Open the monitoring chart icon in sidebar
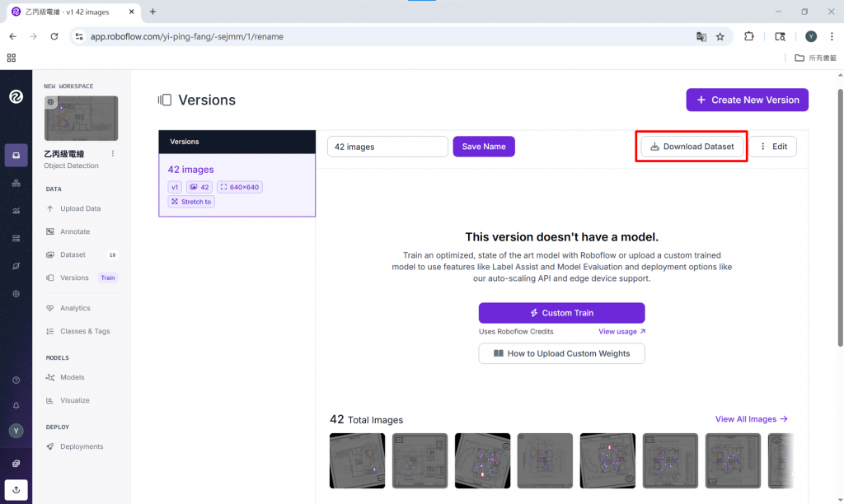The width and height of the screenshot is (844, 504). (16, 211)
